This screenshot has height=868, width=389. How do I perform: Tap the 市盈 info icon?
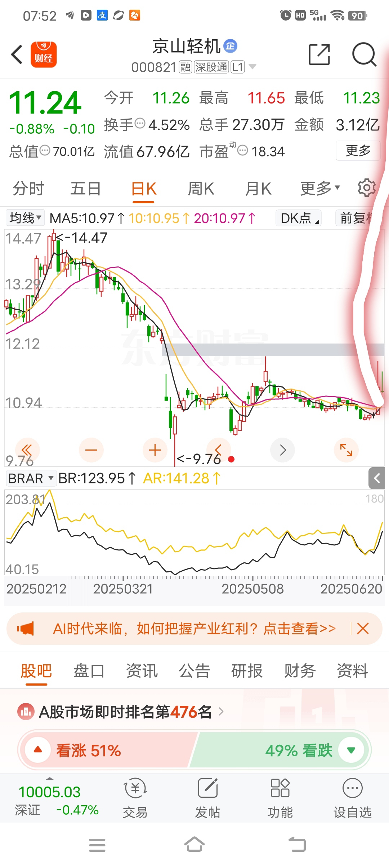click(243, 150)
